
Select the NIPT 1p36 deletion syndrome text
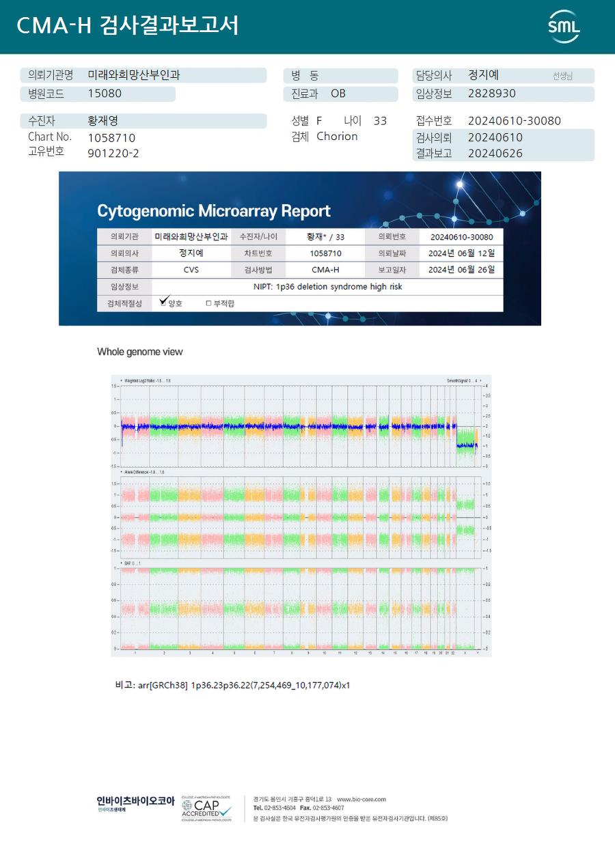(328, 287)
